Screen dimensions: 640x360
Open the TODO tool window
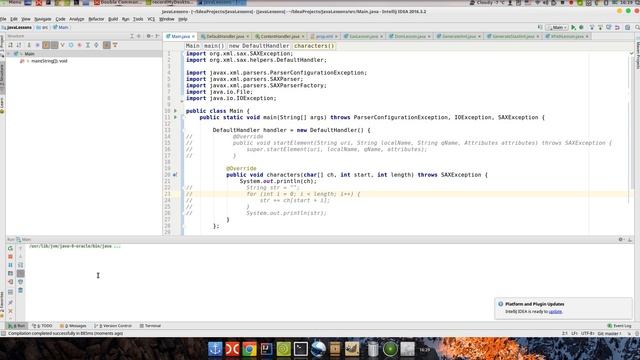click(42, 326)
